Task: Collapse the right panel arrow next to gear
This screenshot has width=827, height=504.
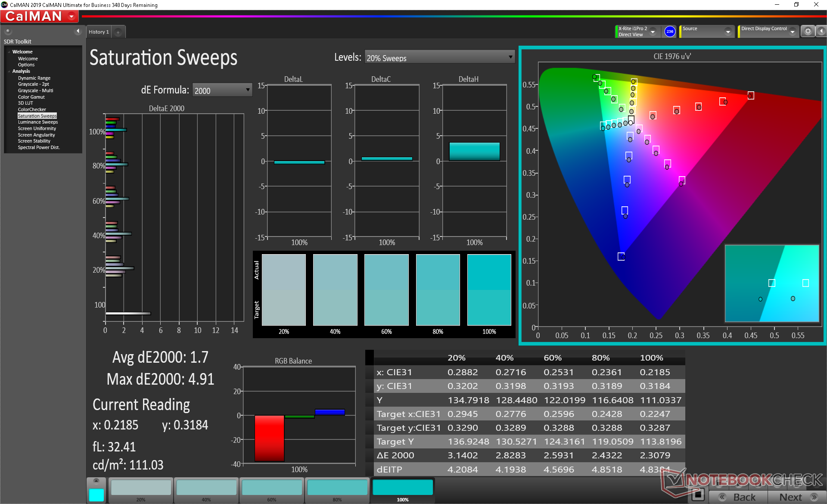Action: (x=821, y=31)
